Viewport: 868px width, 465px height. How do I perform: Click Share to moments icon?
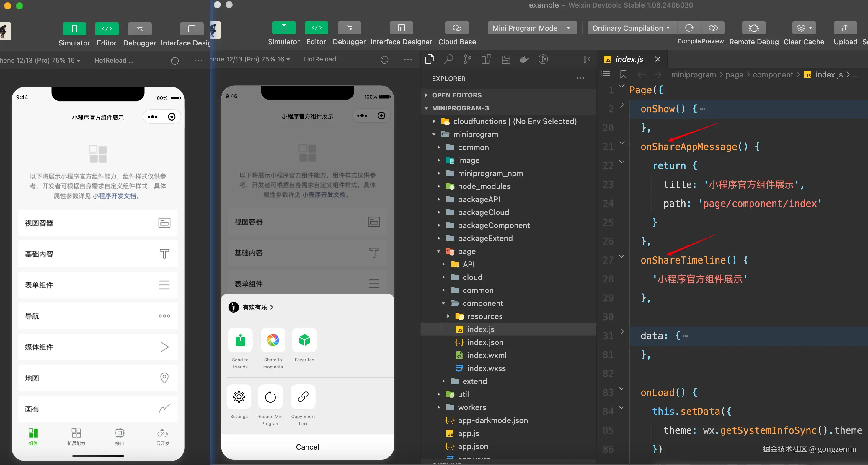tap(273, 340)
